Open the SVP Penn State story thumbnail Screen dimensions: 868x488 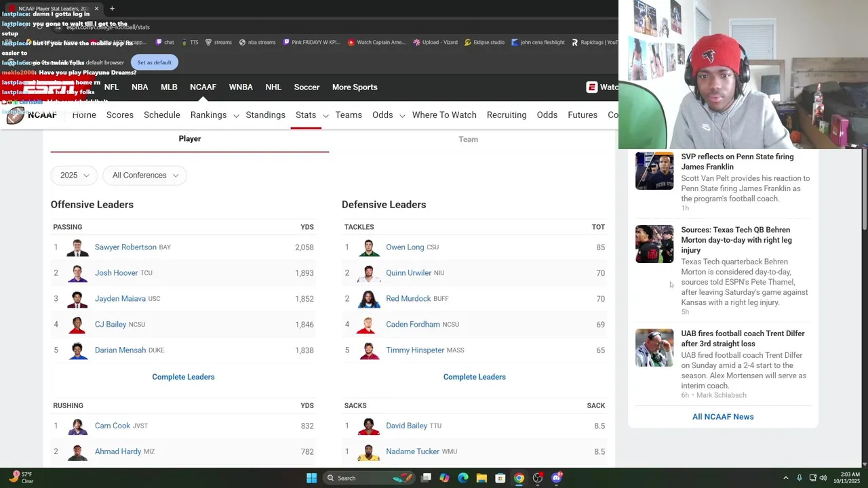[654, 171]
